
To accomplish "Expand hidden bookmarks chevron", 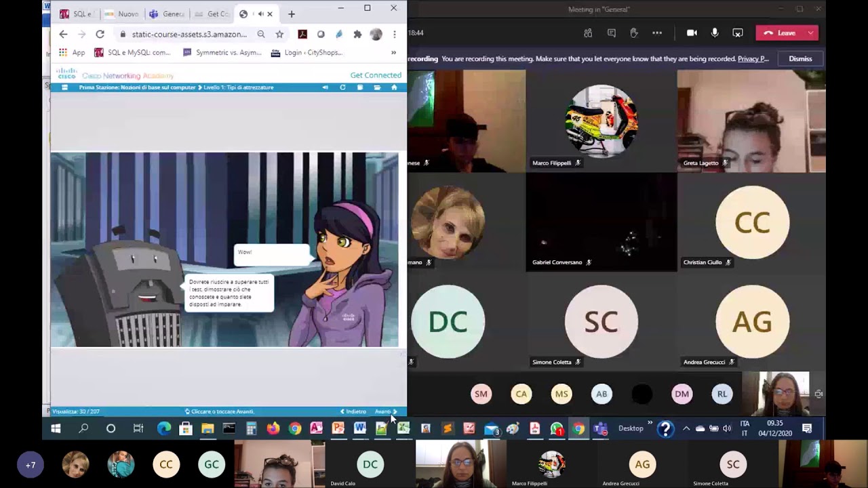I will 393,52.
